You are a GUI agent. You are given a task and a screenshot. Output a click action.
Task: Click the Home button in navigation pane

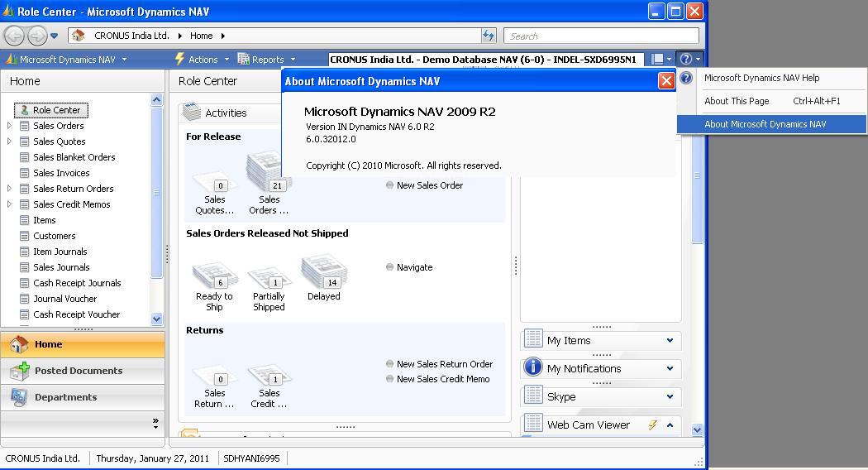coord(83,344)
